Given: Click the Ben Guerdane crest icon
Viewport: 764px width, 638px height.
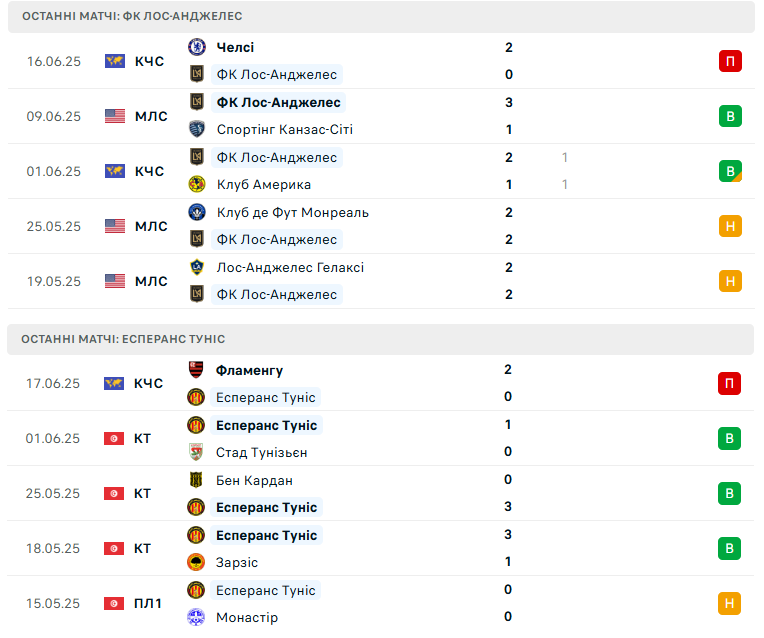Looking at the screenshot, I should (196, 480).
